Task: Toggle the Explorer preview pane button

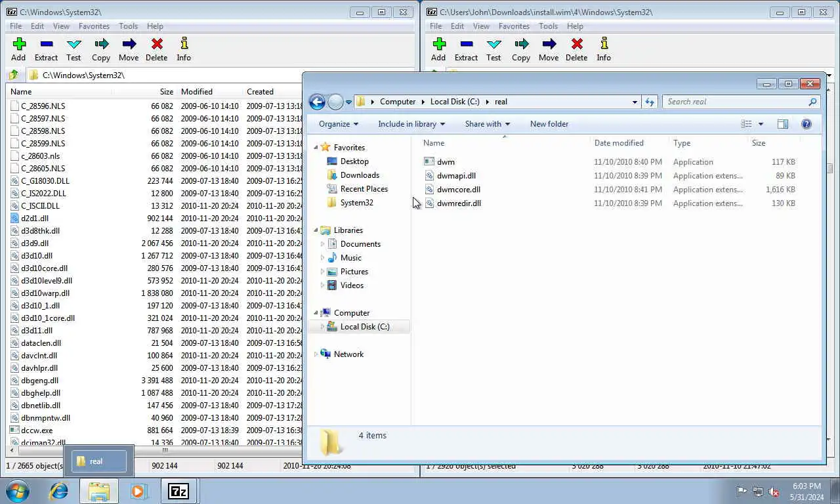Action: (x=782, y=124)
